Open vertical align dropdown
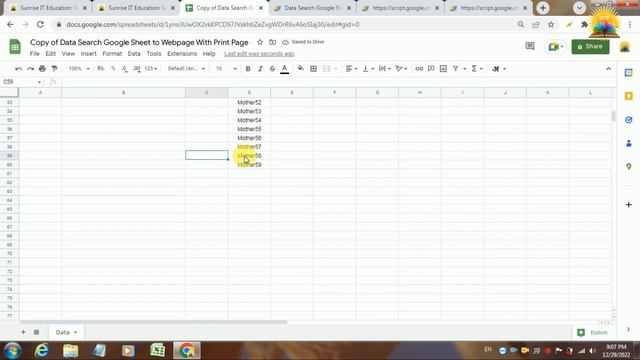This screenshot has height=360, width=640. (x=368, y=69)
